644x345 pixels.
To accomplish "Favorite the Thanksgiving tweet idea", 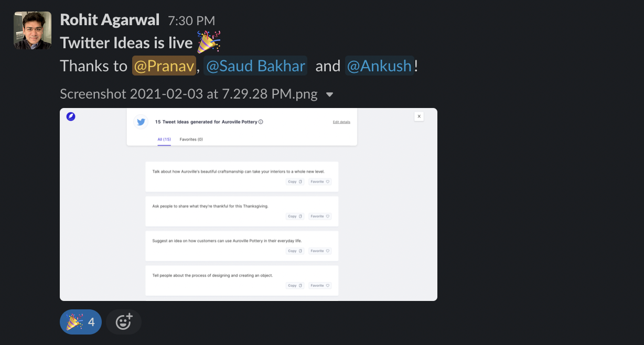I will coord(320,216).
